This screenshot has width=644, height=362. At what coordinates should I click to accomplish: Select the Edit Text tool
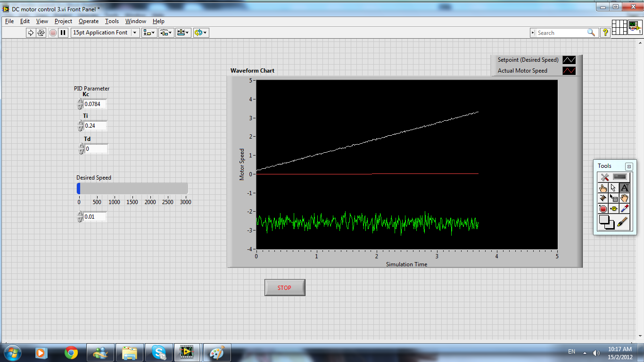(x=625, y=188)
